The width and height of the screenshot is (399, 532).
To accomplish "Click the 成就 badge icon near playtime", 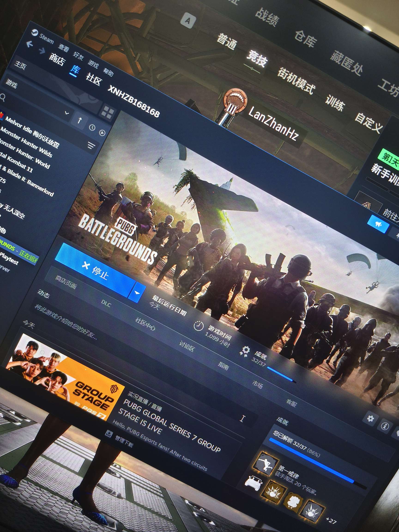I will 245,351.
